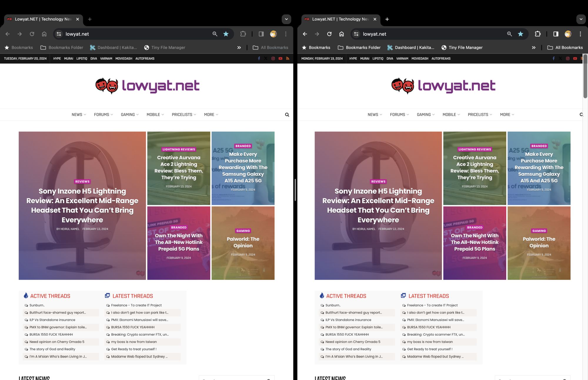Click the bookmark star in right address bar
Viewport: 588px width, 380px height.
coord(520,34)
